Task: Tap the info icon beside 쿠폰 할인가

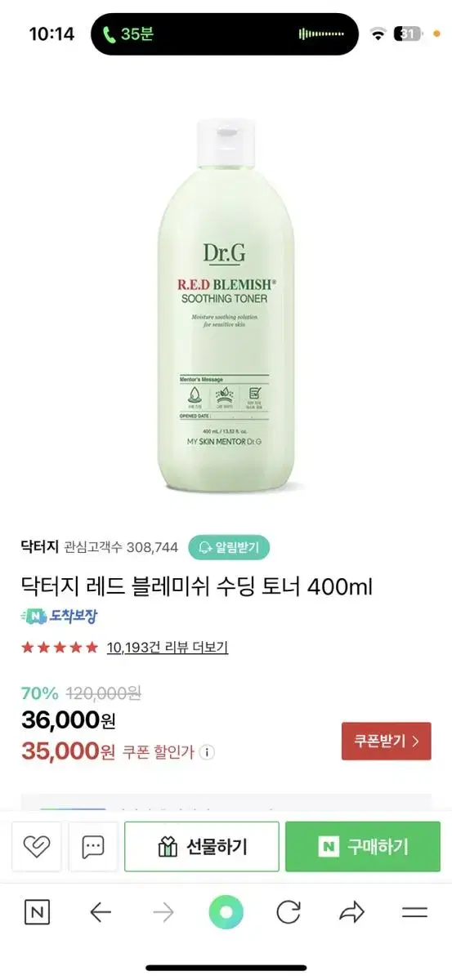Action: (208, 752)
